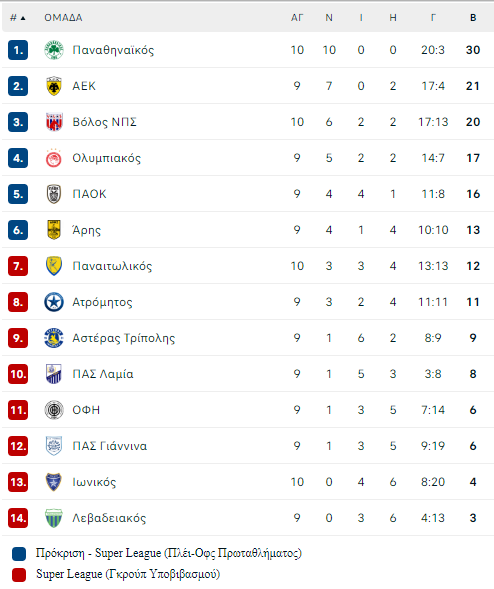494x589 pixels.
Task: Sort standings by the # rank arrow
Action: click(18, 18)
